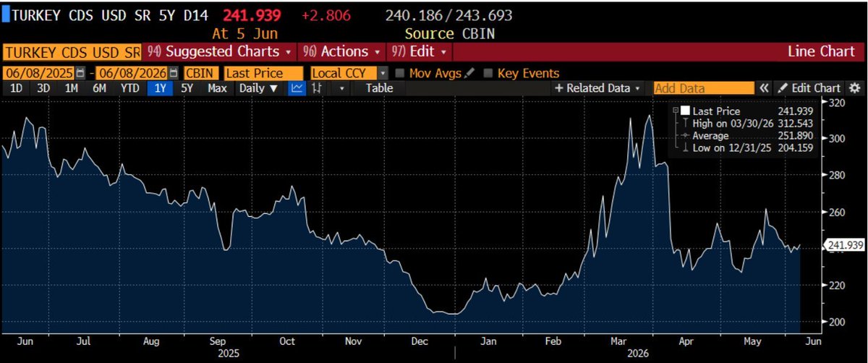The height and width of the screenshot is (363, 868).
Task: Select the 1M time range tab
Action: pos(71,88)
